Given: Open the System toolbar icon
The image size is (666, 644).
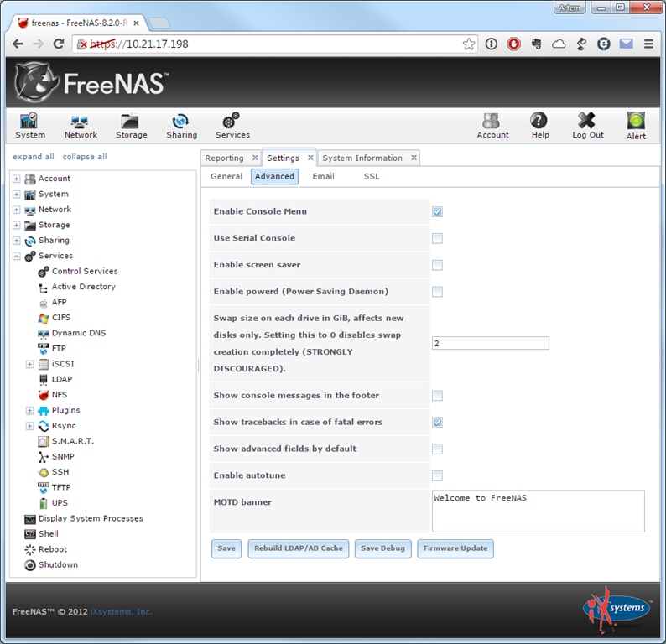Looking at the screenshot, I should point(29,126).
